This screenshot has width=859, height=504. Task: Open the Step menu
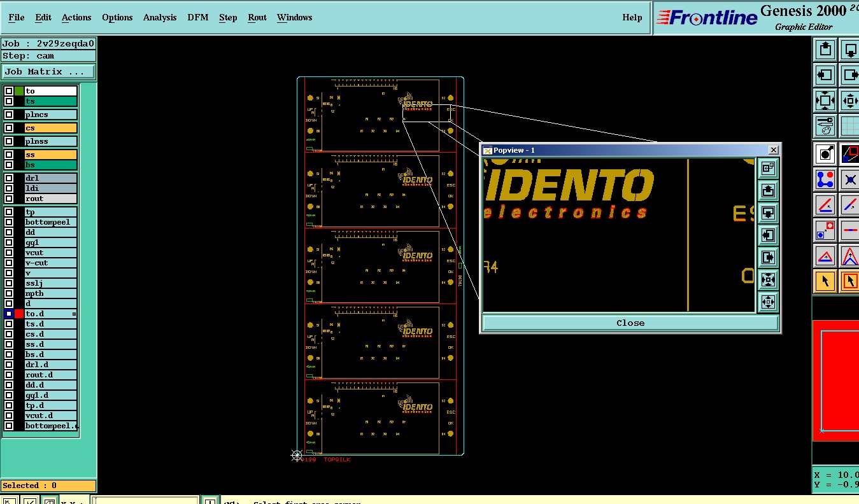(228, 17)
